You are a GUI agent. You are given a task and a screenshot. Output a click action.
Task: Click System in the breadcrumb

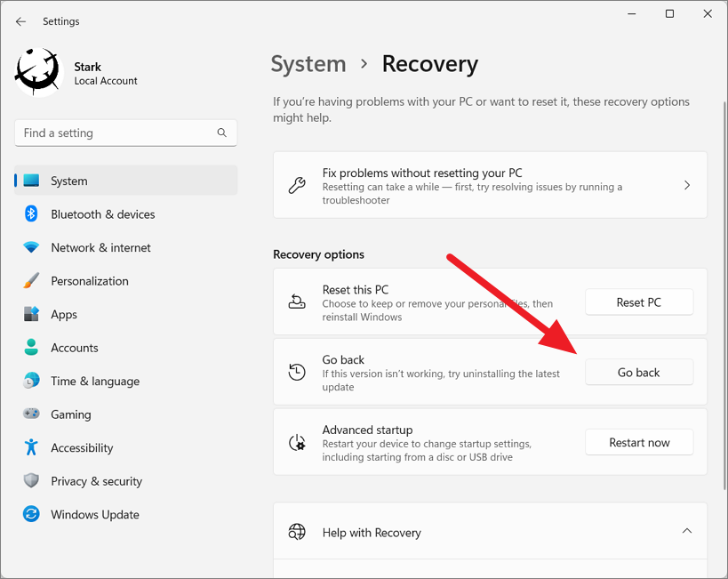coord(308,64)
